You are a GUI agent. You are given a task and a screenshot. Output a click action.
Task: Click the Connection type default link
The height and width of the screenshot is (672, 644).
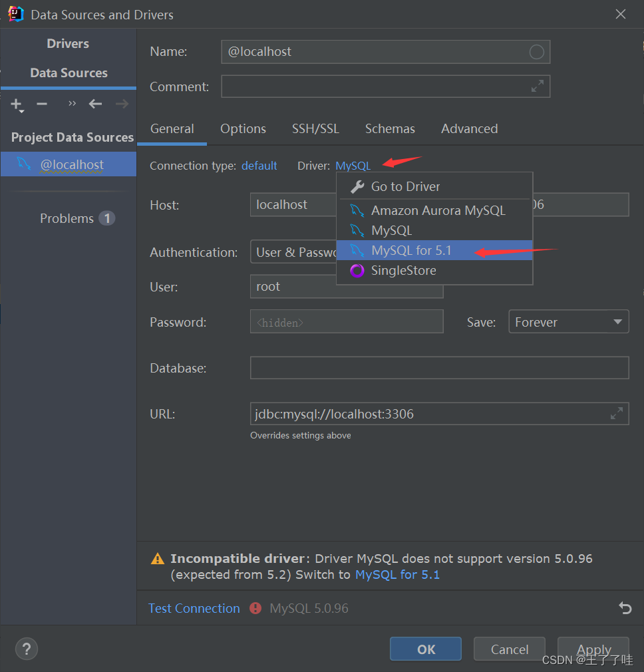tap(259, 166)
